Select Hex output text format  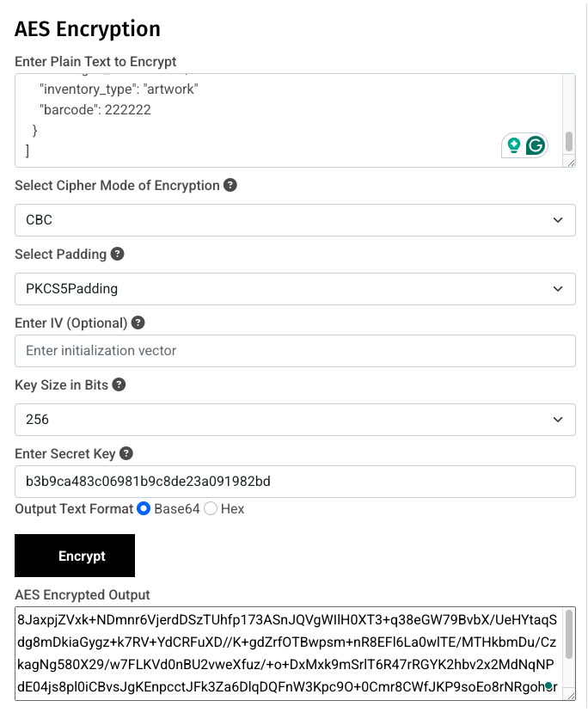coord(210,508)
